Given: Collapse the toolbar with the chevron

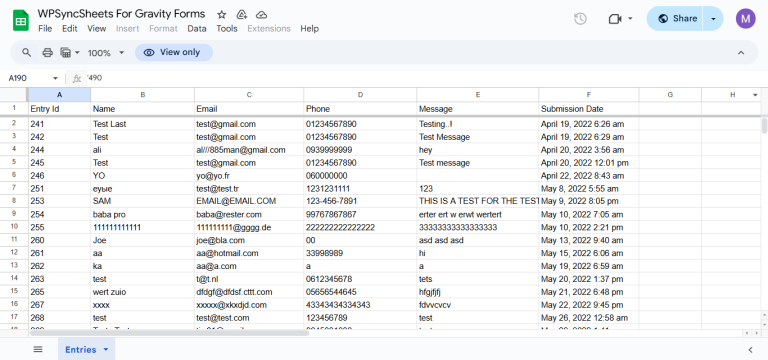Looking at the screenshot, I should pyautogui.click(x=741, y=52).
